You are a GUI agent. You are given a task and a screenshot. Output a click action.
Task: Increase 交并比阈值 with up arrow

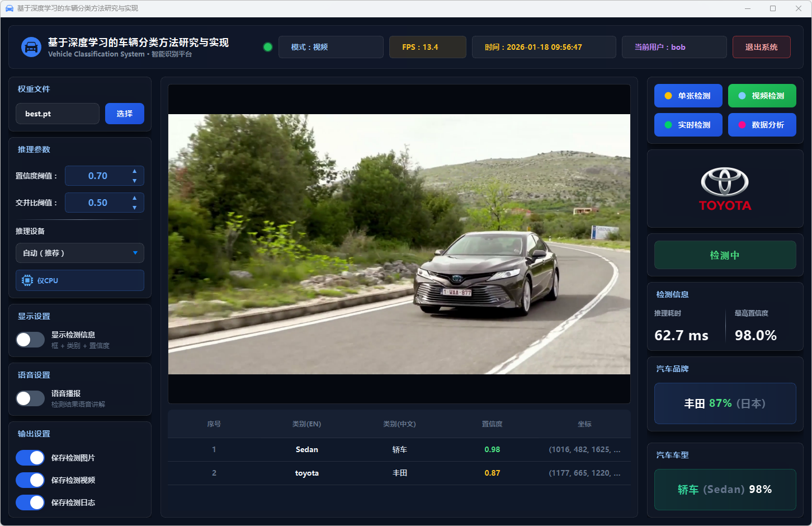click(134, 198)
